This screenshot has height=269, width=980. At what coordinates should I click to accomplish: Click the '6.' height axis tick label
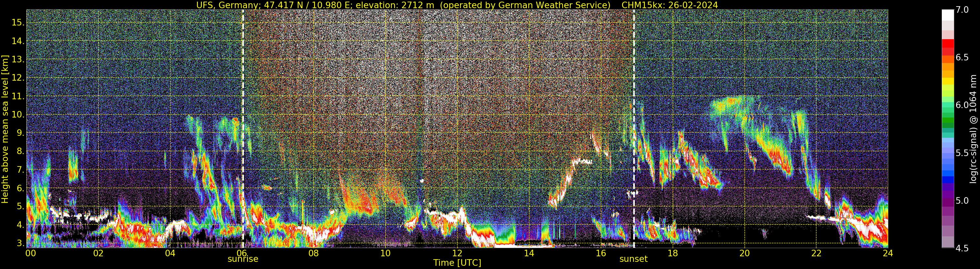coord(20,188)
